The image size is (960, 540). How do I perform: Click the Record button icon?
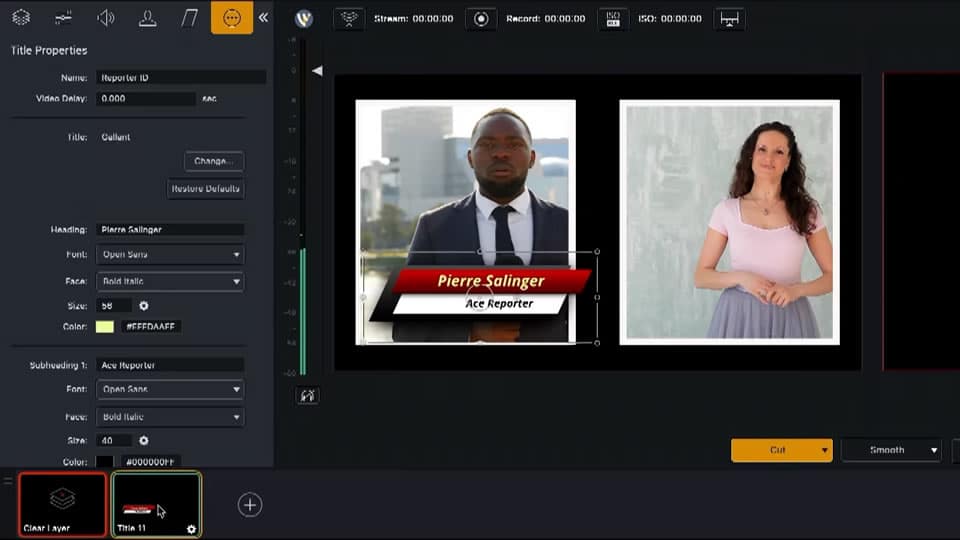tap(481, 19)
